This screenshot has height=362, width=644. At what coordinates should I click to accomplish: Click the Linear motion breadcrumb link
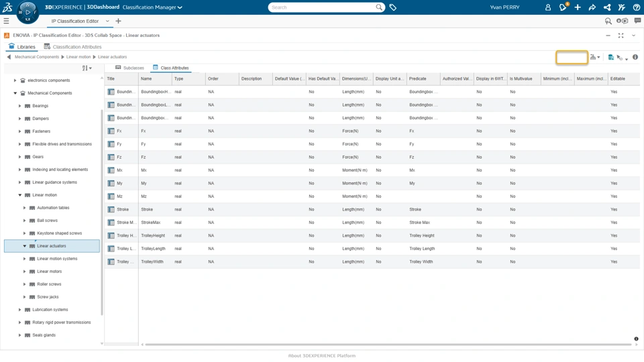pyautogui.click(x=78, y=57)
